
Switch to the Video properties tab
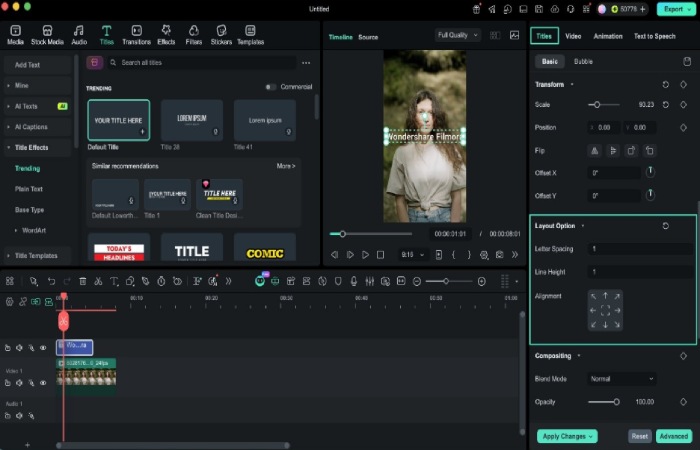tap(573, 36)
